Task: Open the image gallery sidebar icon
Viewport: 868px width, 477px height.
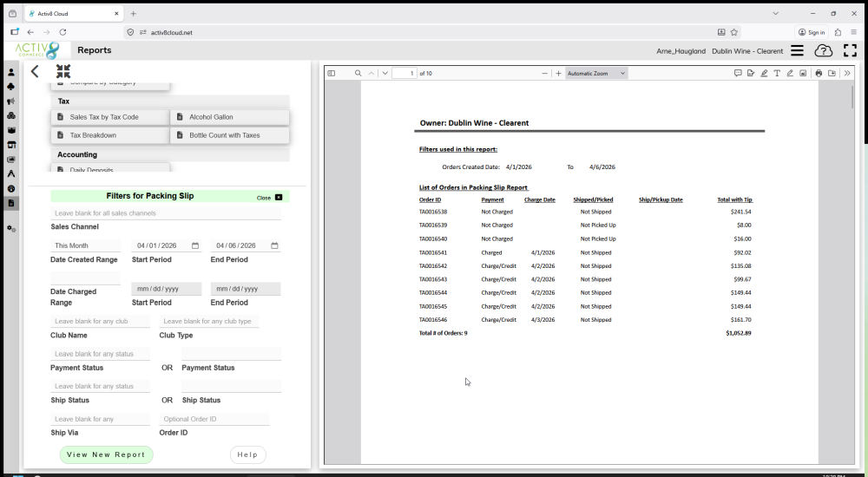Action: (x=11, y=160)
